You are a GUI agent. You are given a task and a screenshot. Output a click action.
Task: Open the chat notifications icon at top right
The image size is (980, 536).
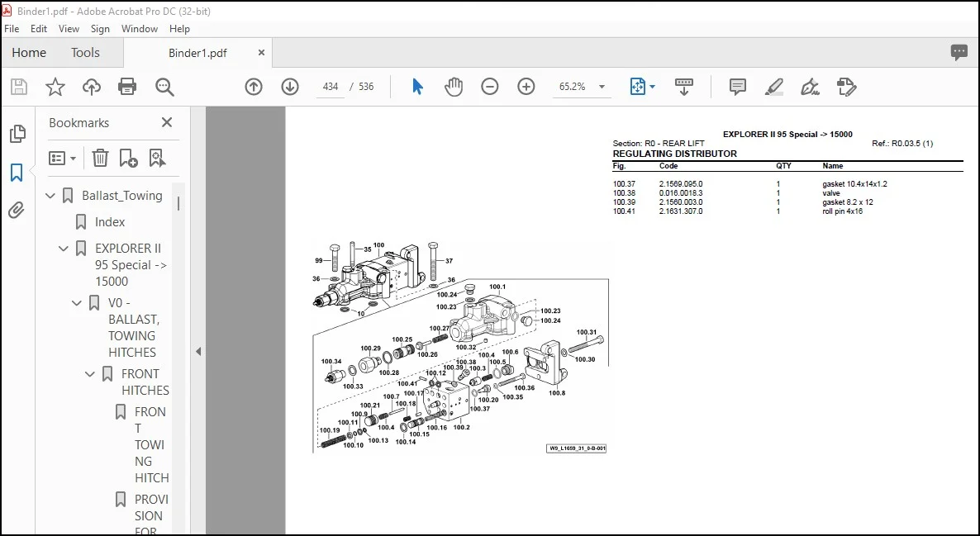point(959,53)
